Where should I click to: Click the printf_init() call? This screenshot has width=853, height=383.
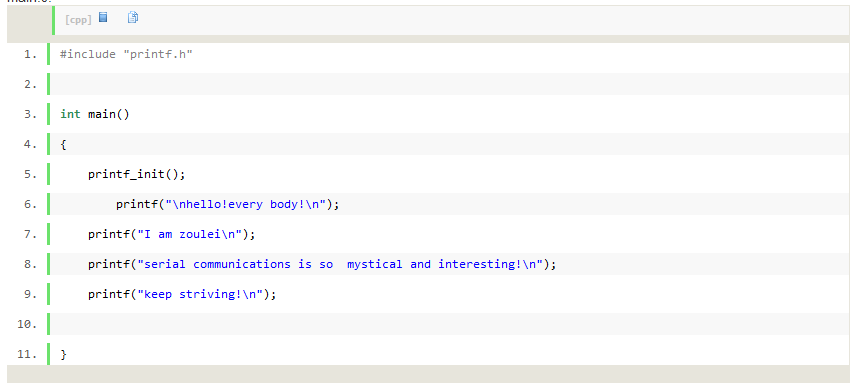point(137,175)
